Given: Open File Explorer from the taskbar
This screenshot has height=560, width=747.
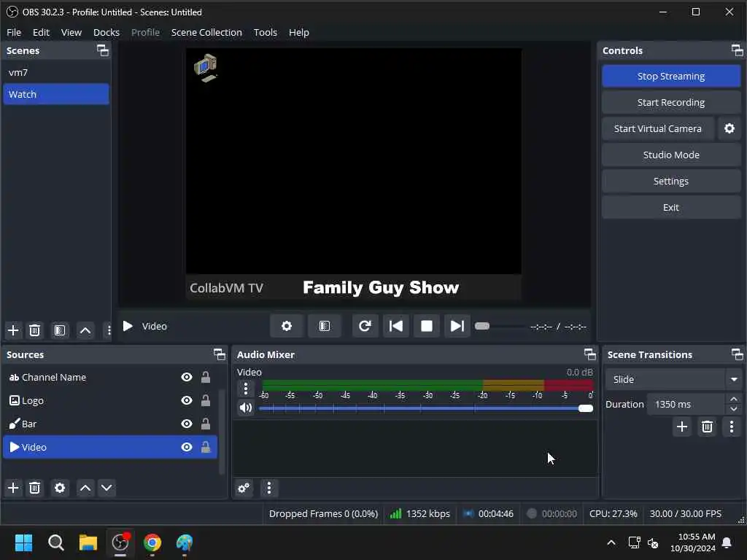Looking at the screenshot, I should [x=88, y=542].
